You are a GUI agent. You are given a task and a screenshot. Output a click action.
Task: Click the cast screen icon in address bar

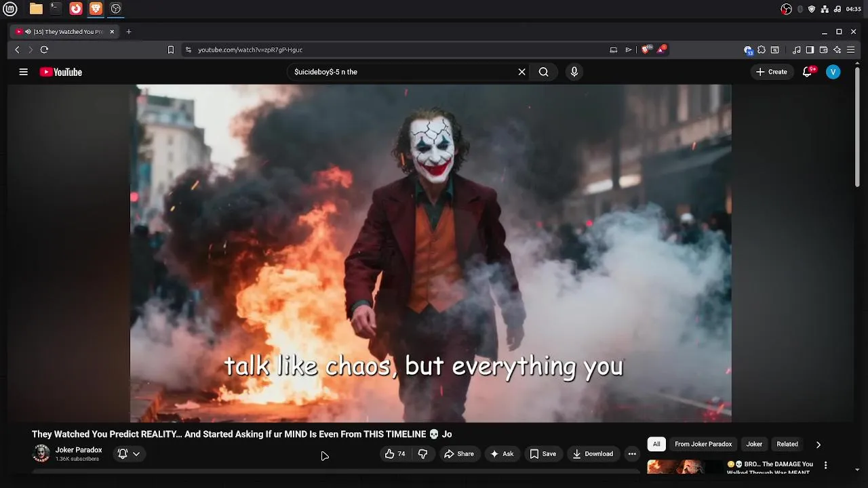[614, 49]
